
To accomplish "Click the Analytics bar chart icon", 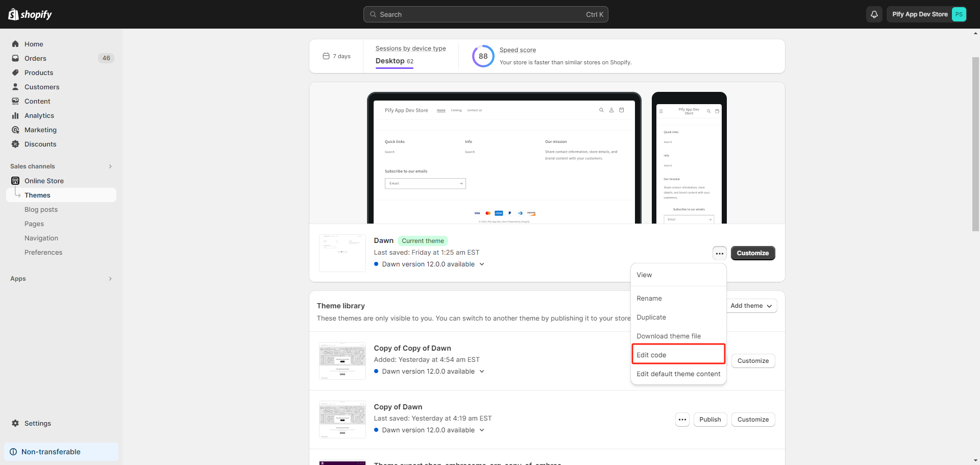I will pyautogui.click(x=15, y=115).
